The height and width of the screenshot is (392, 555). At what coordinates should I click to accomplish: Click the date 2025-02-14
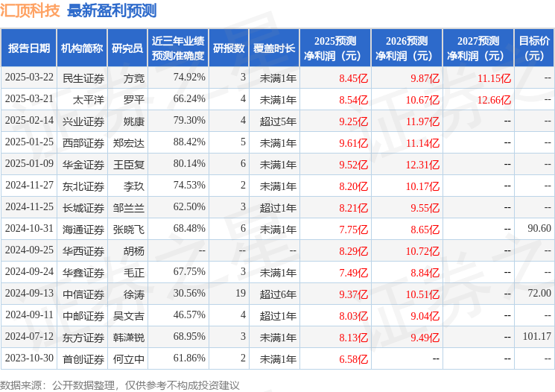coord(29,121)
